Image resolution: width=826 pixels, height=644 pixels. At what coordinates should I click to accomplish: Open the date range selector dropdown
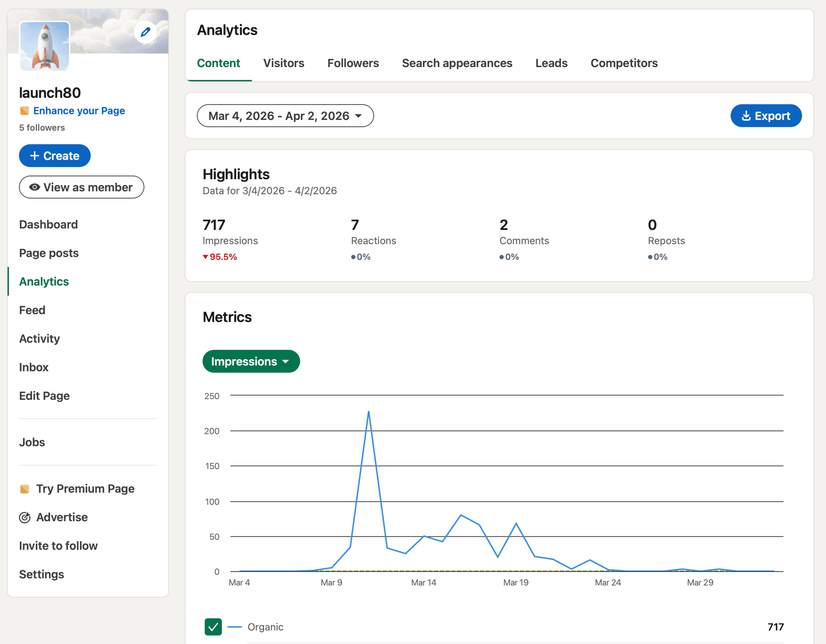tap(285, 116)
